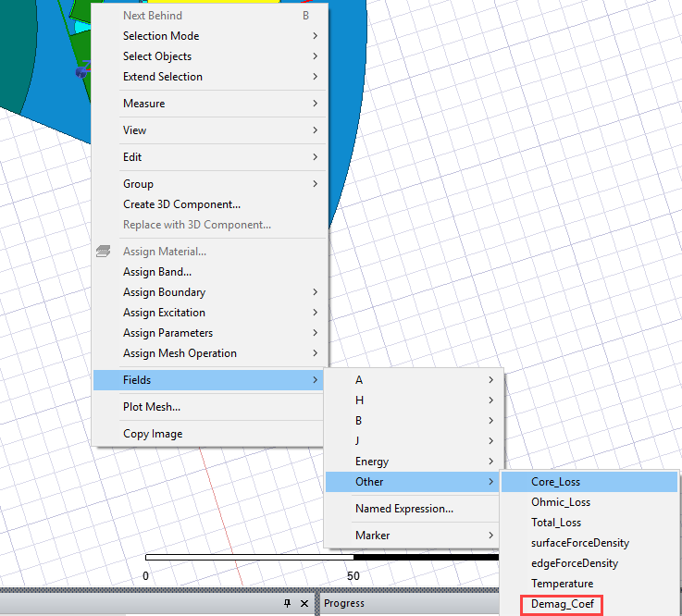Viewport: 682px width, 616px height.
Task: Open the Marker submenu
Action: [x=413, y=536]
